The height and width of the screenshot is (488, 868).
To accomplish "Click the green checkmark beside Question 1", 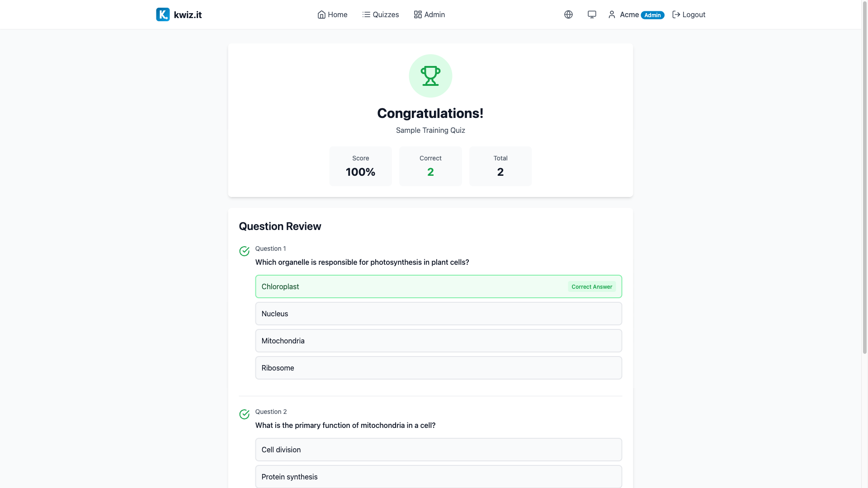I will coord(244,251).
